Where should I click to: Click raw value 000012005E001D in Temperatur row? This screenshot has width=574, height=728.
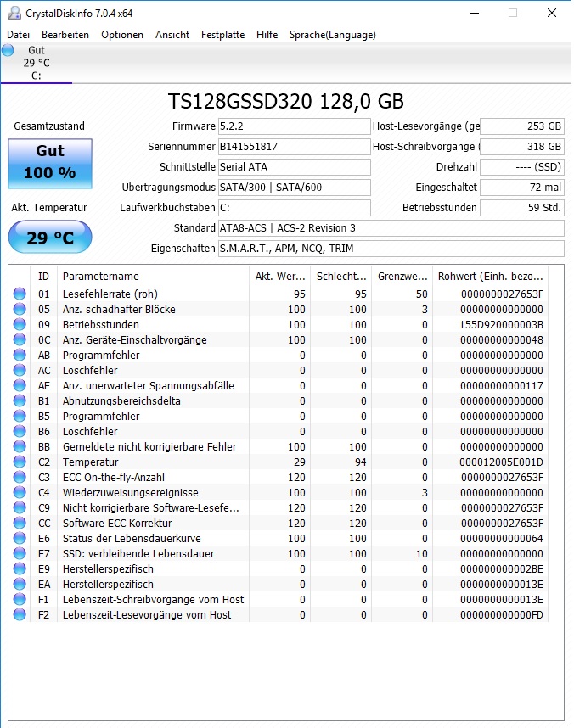[x=501, y=462]
